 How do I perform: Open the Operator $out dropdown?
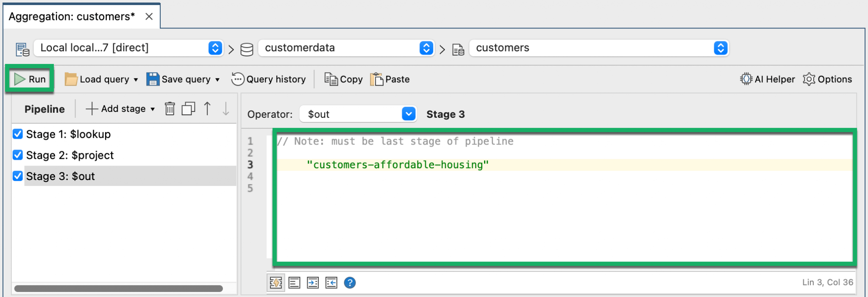(408, 114)
